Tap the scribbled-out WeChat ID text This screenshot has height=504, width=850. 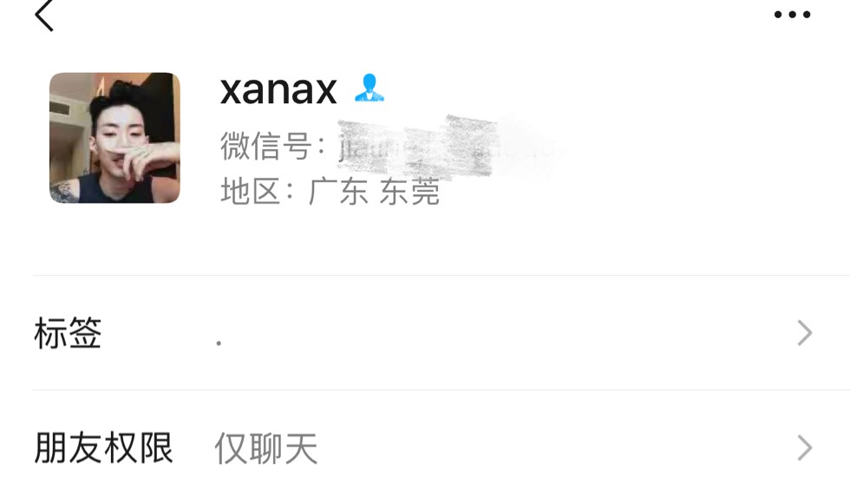point(448,147)
